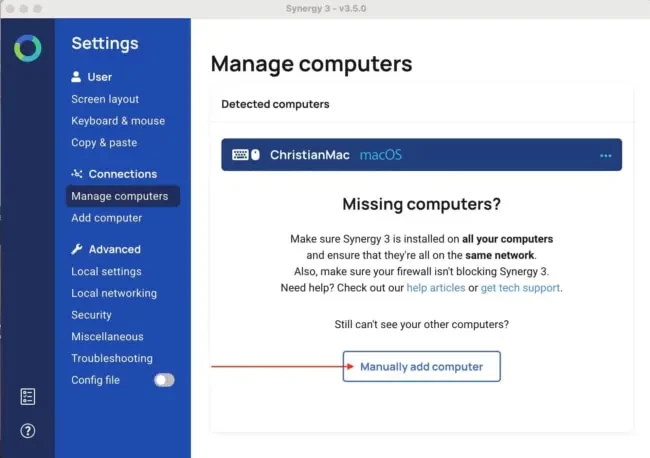Click the Detected computers header
This screenshot has height=458, width=650.
point(275,104)
